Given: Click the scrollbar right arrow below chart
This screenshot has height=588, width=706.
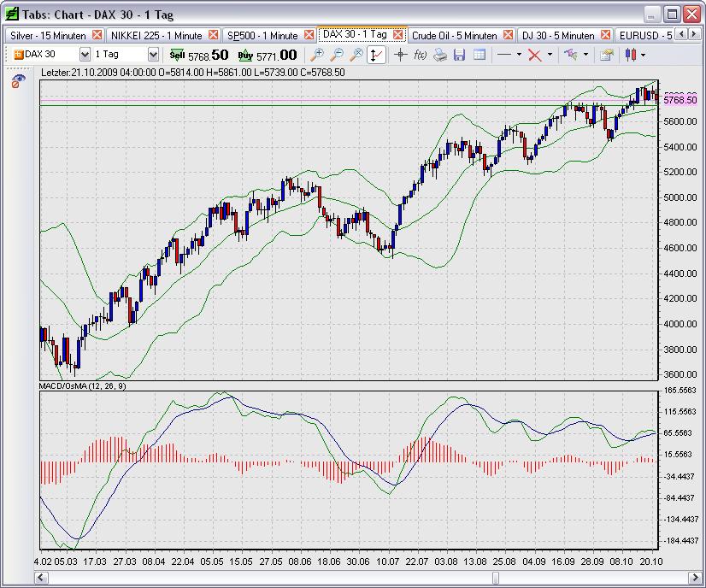Looking at the screenshot, I should (694, 577).
